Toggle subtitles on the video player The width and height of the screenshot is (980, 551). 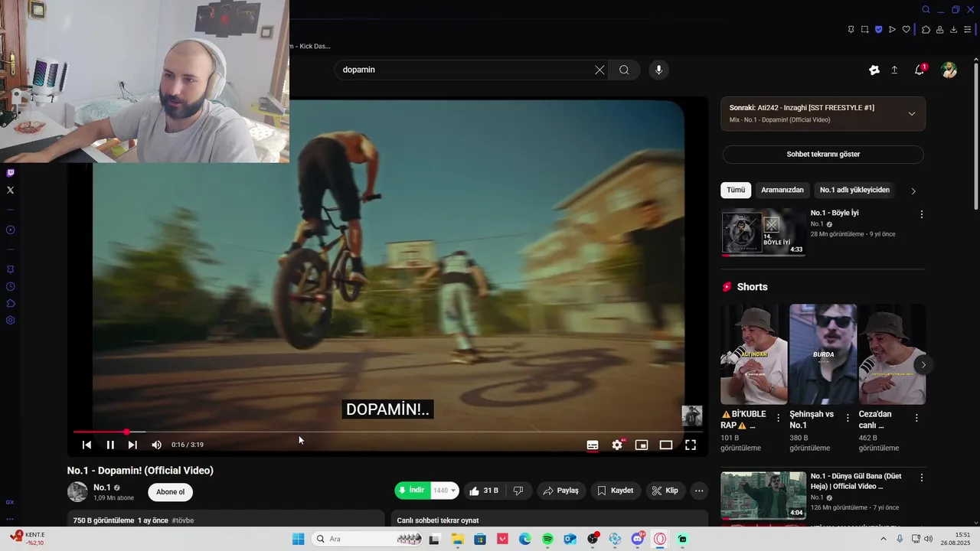coord(593,445)
